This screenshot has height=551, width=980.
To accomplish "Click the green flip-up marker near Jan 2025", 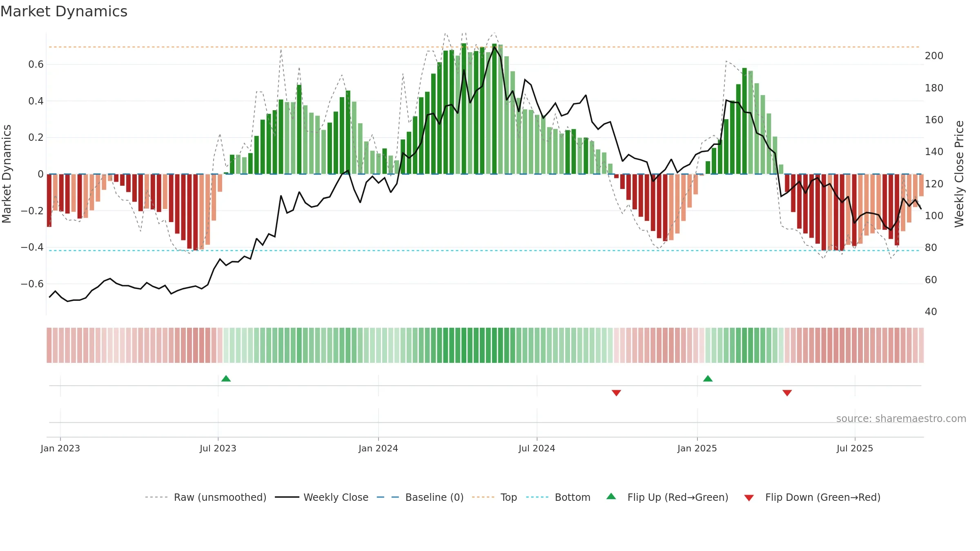I will click(x=708, y=379).
